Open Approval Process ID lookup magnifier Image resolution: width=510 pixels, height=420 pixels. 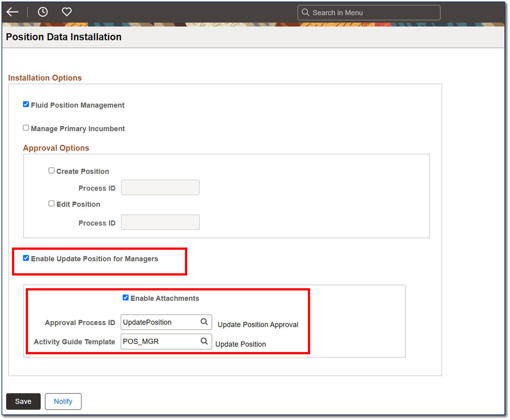204,322
